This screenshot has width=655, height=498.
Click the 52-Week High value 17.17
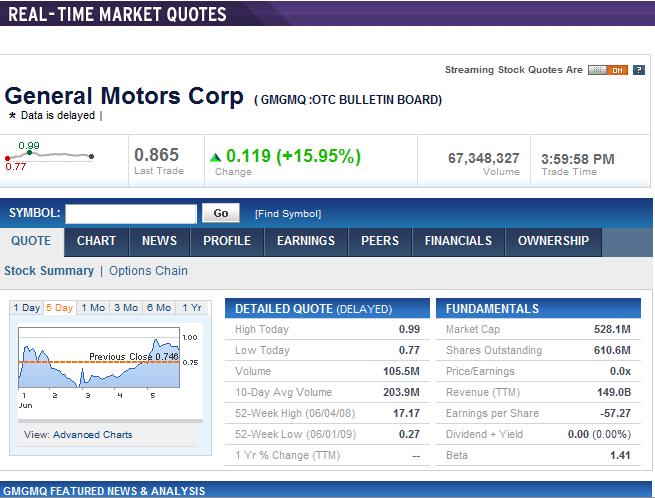406,413
